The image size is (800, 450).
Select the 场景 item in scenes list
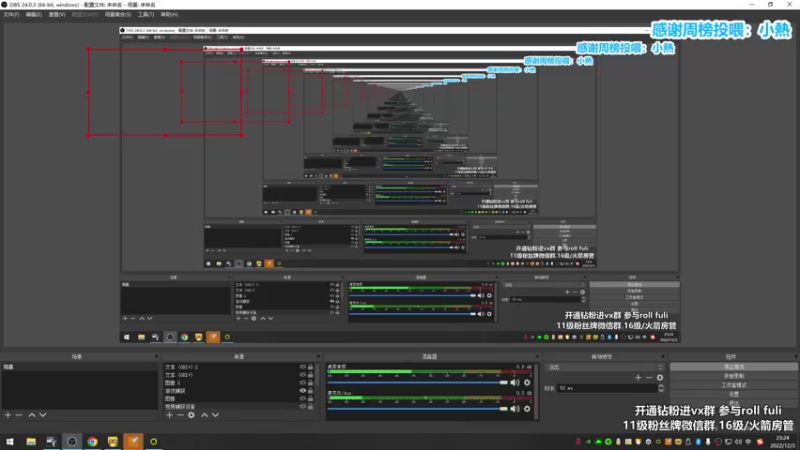pyautogui.click(x=80, y=367)
